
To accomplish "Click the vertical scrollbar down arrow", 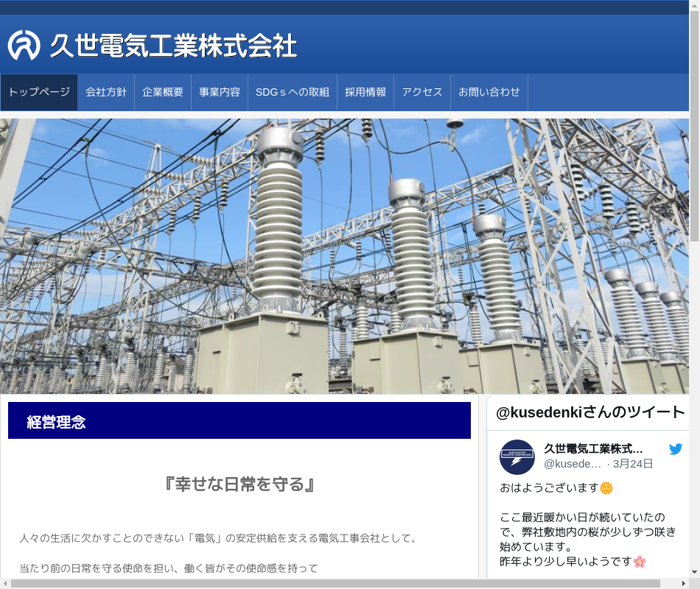I will coord(694,572).
